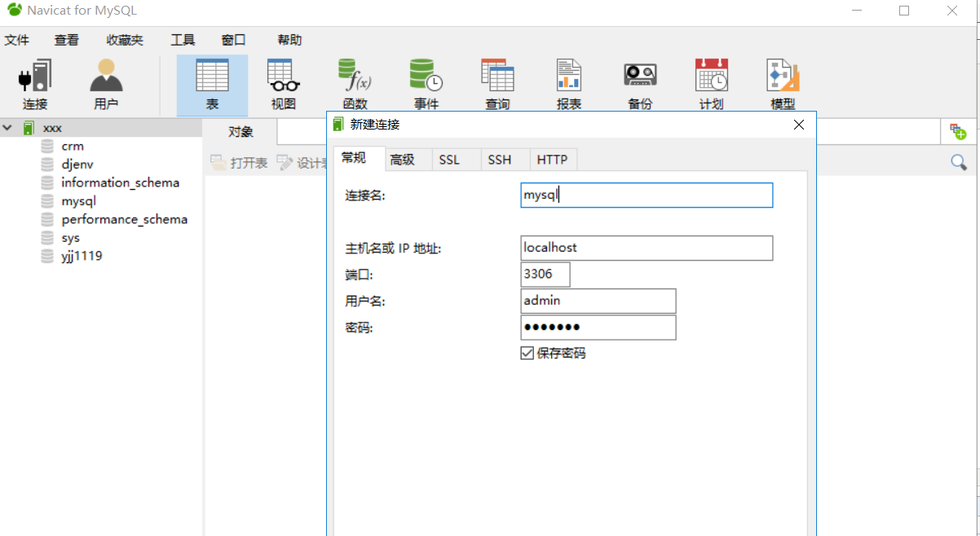This screenshot has width=980, height=536.
Task: Select the 事件 (Event) toolbar icon
Action: pyautogui.click(x=426, y=85)
